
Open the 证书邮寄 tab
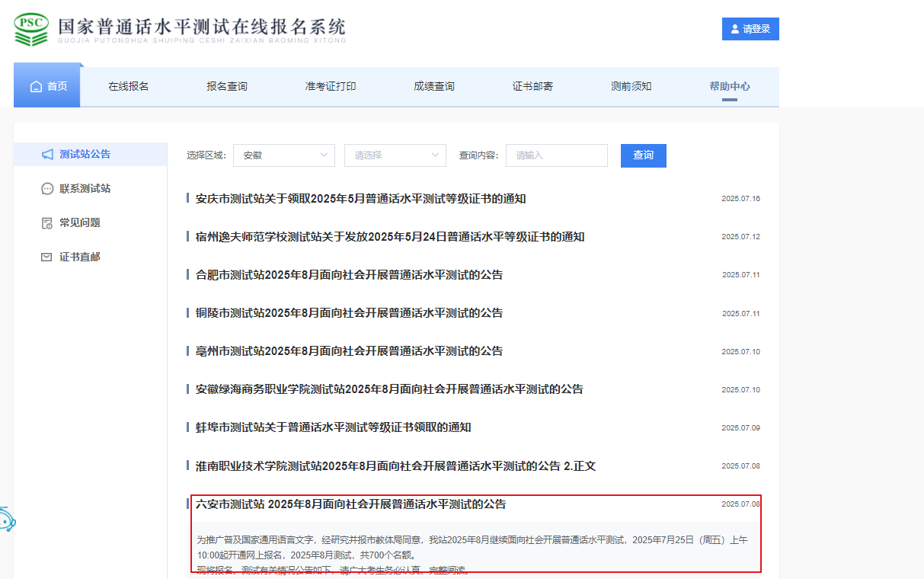coord(533,87)
